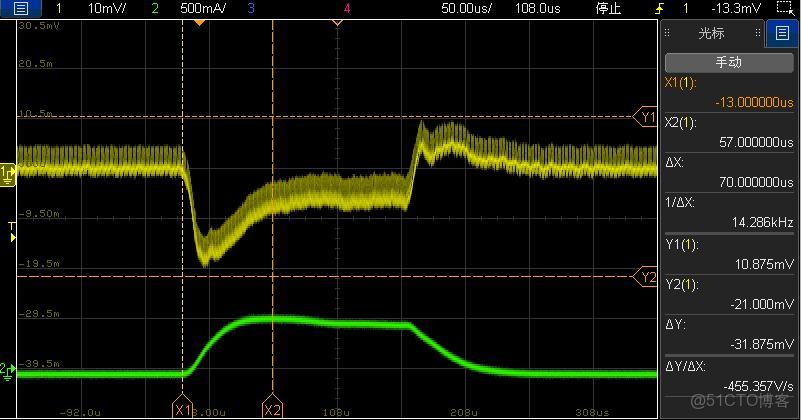Open the 50.00us/ timebase setting

pyautogui.click(x=466, y=8)
